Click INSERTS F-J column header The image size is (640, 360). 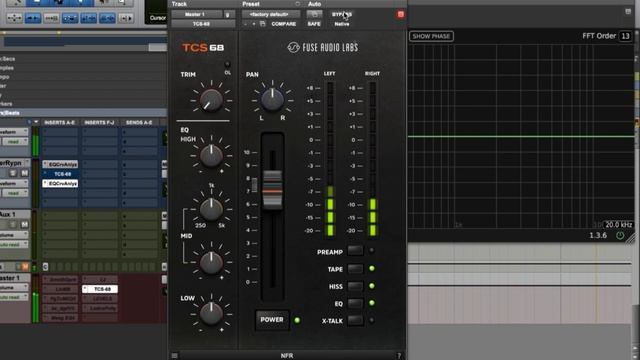[99, 122]
